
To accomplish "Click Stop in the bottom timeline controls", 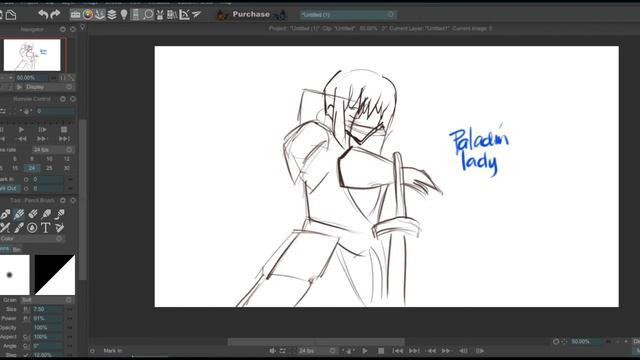I will 381,351.
